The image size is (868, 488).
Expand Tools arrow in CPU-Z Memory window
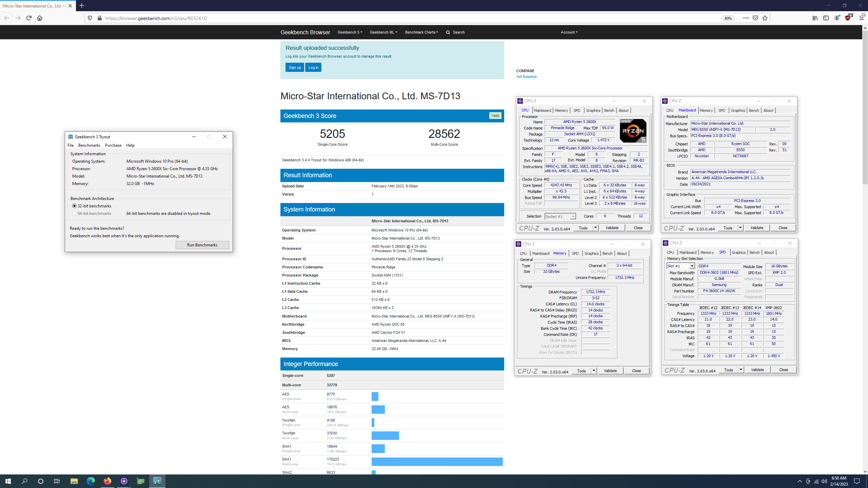click(x=594, y=371)
